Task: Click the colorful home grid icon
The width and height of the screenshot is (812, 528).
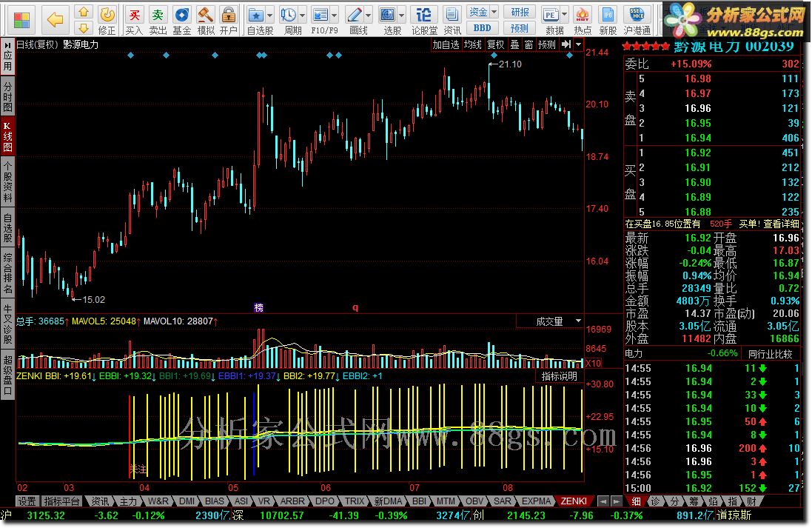Action: (21, 20)
